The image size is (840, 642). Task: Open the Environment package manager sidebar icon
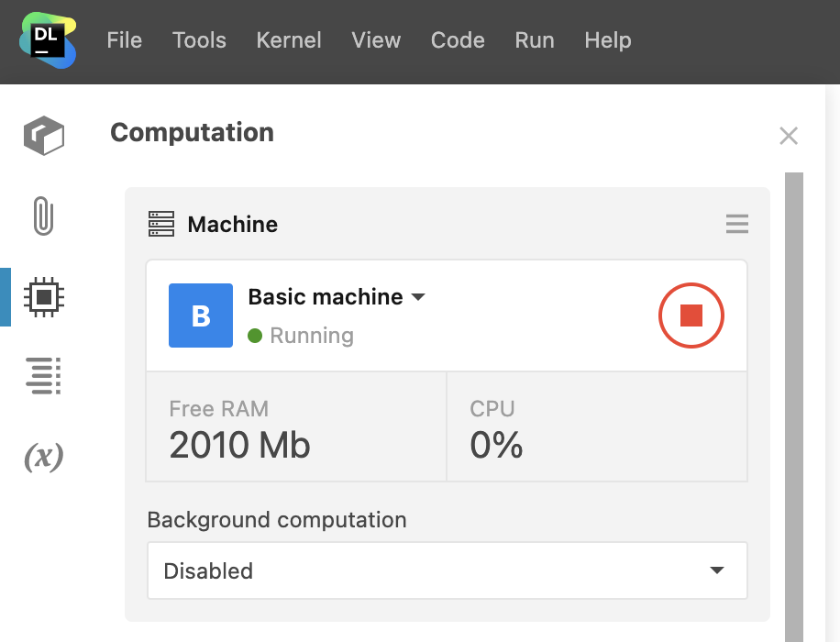(x=43, y=135)
